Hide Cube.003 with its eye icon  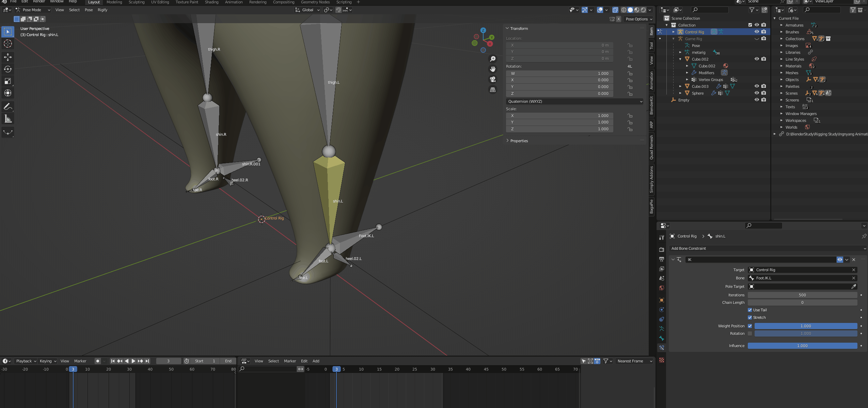coord(756,86)
